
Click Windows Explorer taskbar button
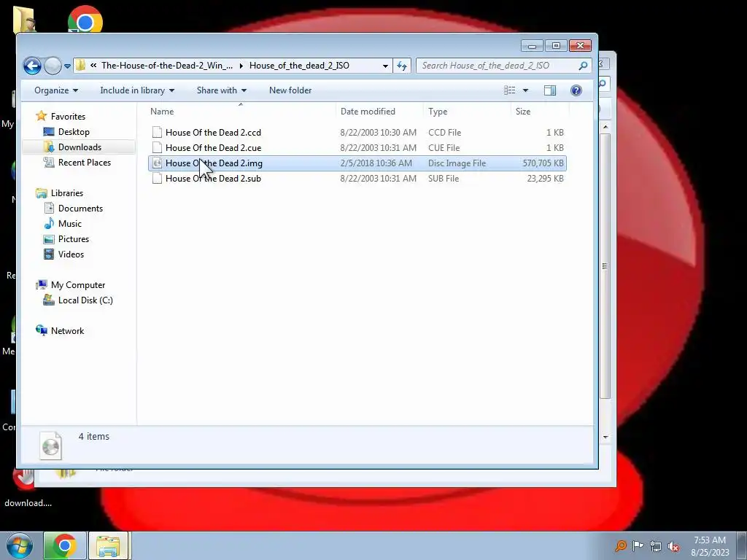[x=108, y=545]
